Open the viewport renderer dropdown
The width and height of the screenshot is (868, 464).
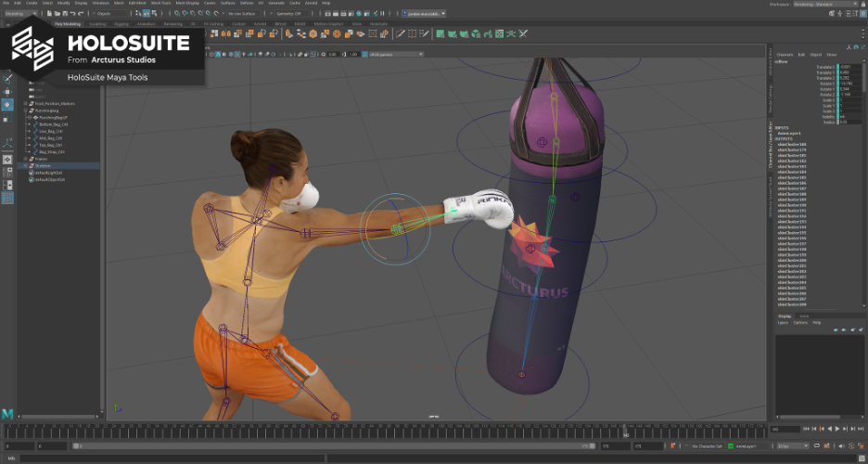(x=393, y=54)
